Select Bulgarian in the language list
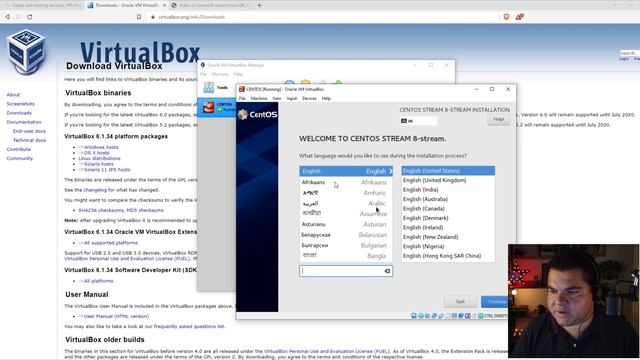The image size is (640, 360). (346, 245)
